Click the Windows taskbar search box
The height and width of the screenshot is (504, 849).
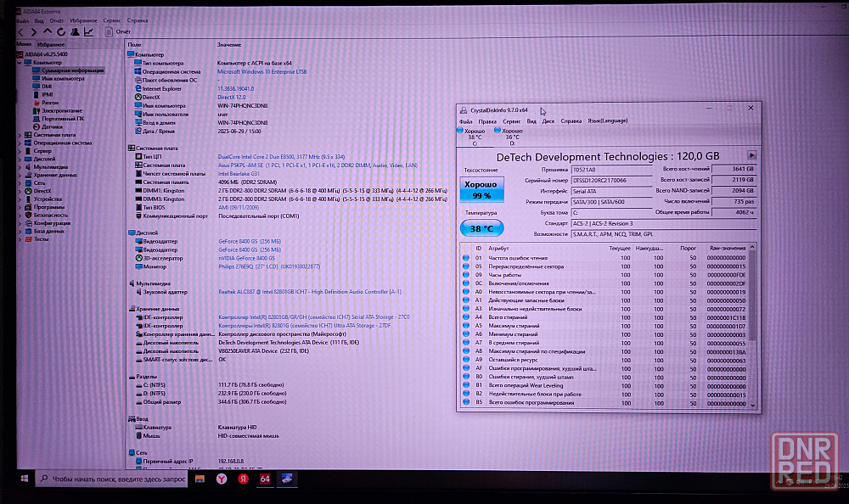[112, 479]
